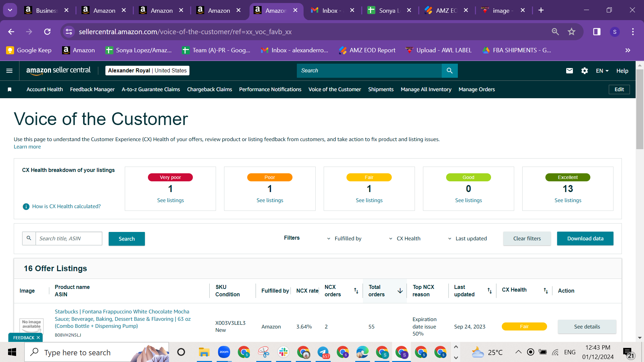The image size is (644, 362).
Task: Click the Windows taskbar search box
Action: pos(97,352)
